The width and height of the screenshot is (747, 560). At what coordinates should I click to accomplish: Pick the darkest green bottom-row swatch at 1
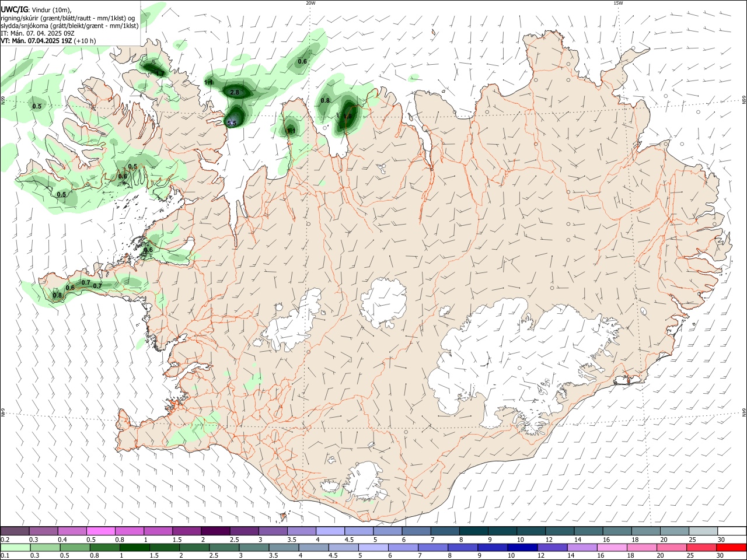tap(135, 547)
